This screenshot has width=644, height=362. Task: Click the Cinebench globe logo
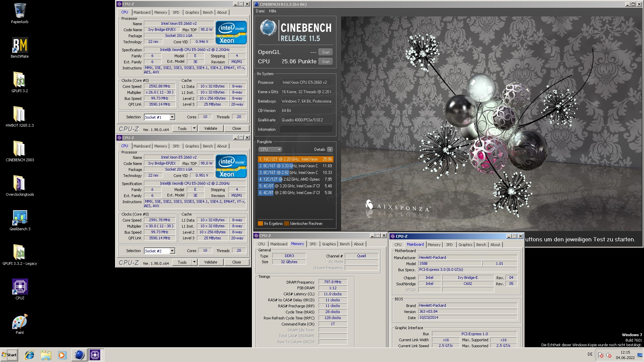[268, 28]
